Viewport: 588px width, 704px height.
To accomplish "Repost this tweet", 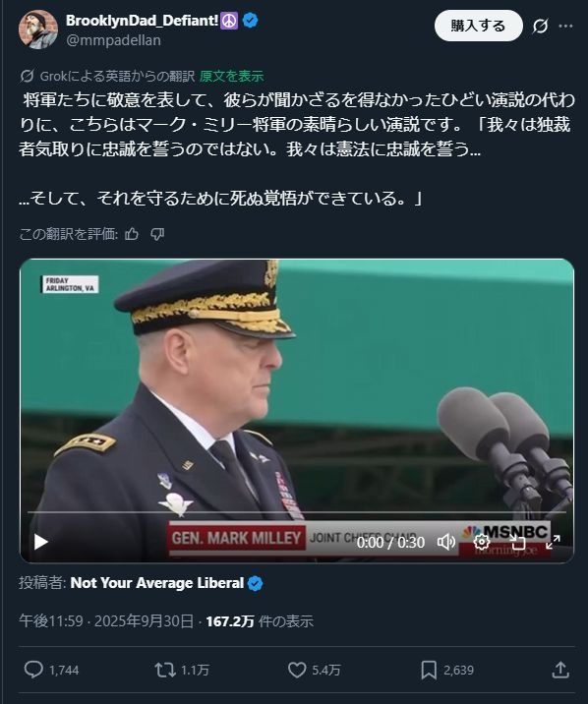I will tap(165, 670).
